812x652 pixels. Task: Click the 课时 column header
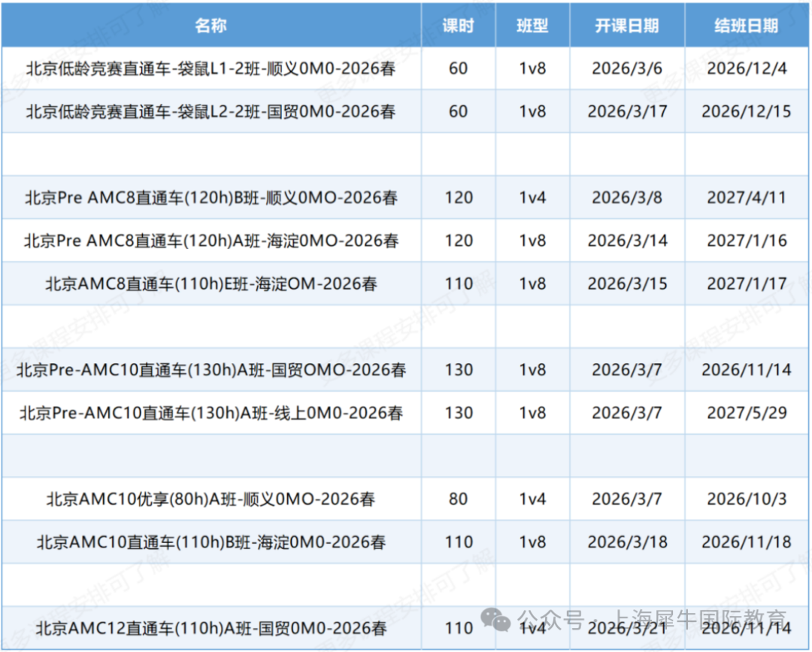[x=458, y=26]
